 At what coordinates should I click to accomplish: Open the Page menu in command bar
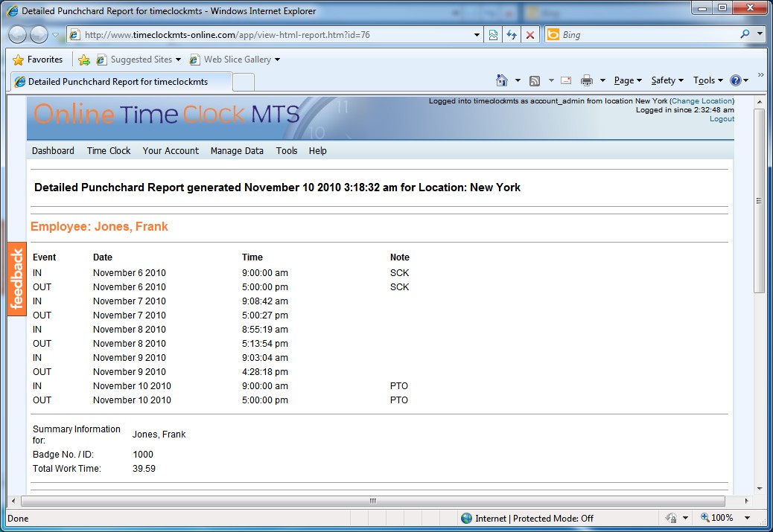[628, 80]
